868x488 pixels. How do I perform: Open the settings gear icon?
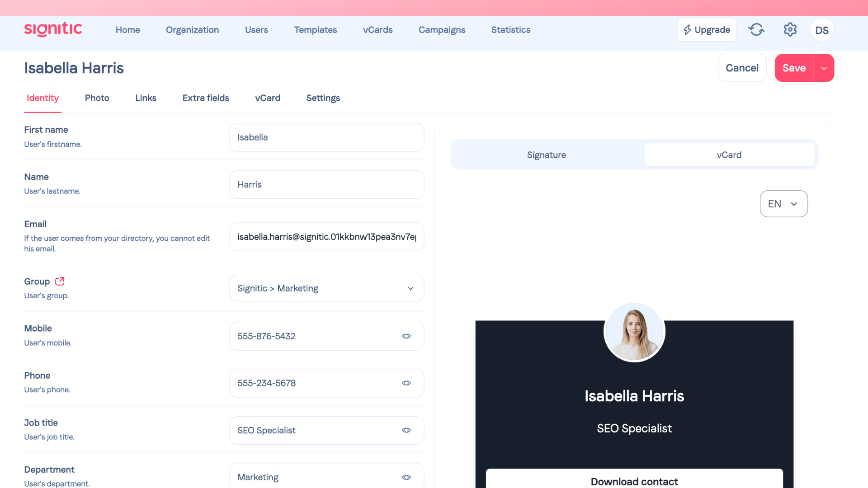[x=790, y=30]
